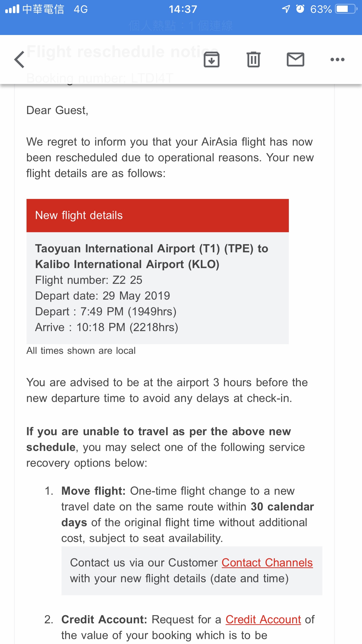Archive this email with the archive icon
This screenshot has width=362, height=644.
[x=211, y=60]
